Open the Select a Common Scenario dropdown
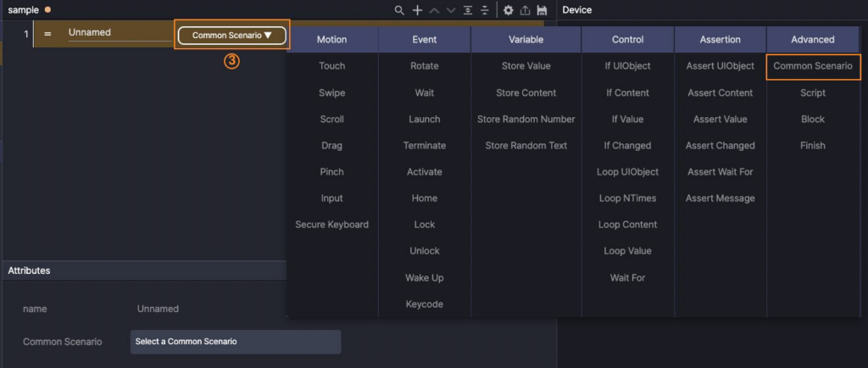This screenshot has height=368, width=868. coord(236,342)
